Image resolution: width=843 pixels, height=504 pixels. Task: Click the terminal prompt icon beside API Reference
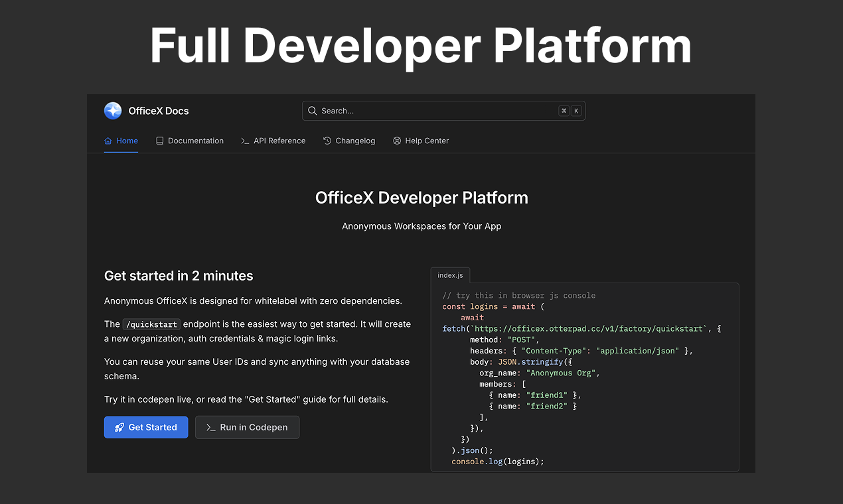[x=245, y=141]
